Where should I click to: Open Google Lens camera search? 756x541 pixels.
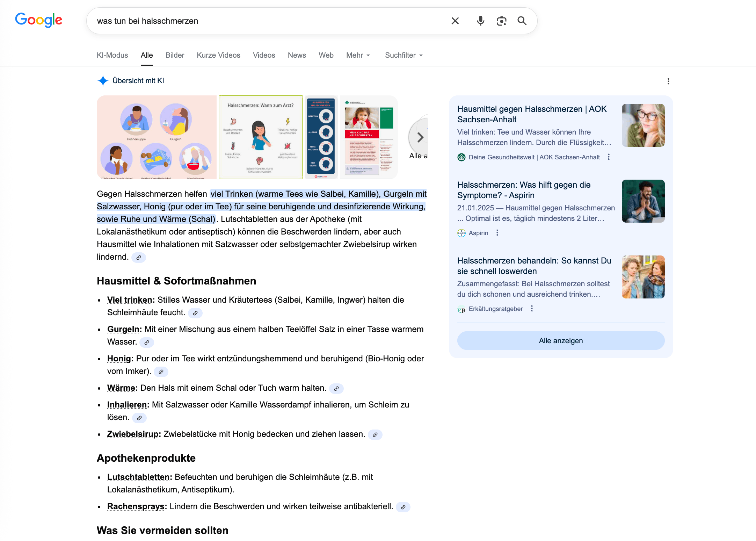(x=502, y=21)
